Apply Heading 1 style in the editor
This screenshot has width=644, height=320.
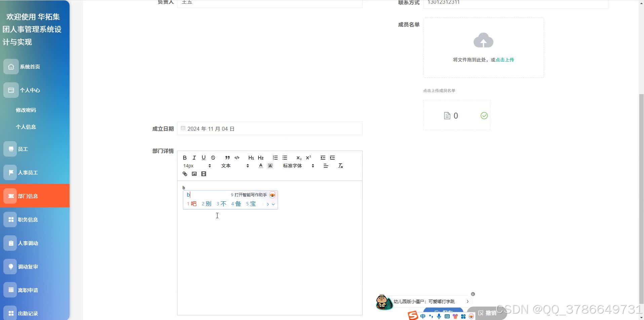(x=251, y=157)
